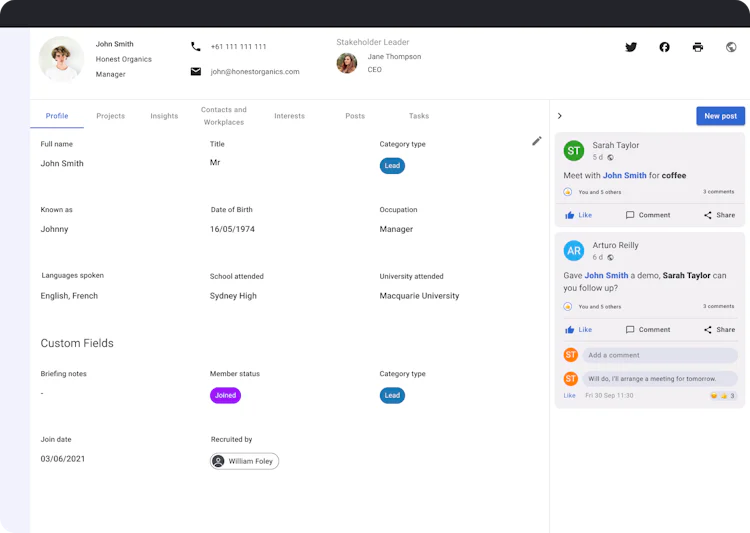Click the Lead badge in Custom Fields
Viewport: 750px width, 533px height.
[x=392, y=395]
